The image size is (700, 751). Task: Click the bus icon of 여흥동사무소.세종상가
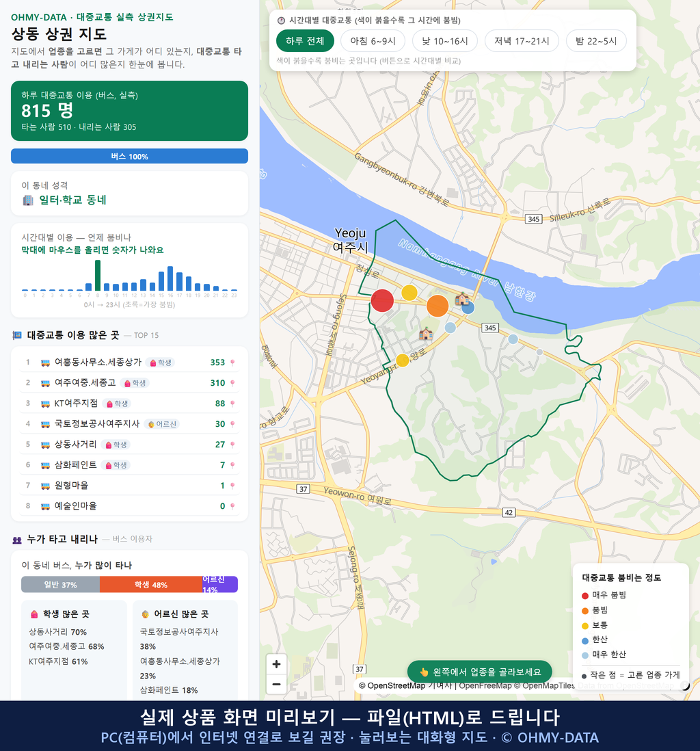pyautogui.click(x=46, y=363)
